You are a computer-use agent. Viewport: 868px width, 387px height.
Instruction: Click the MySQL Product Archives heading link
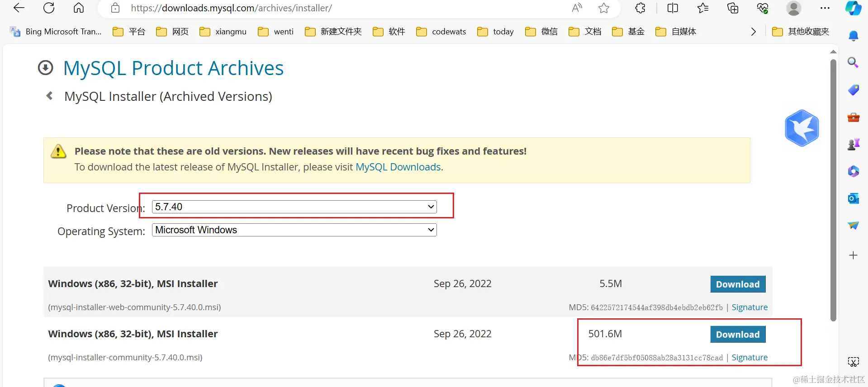coord(173,68)
